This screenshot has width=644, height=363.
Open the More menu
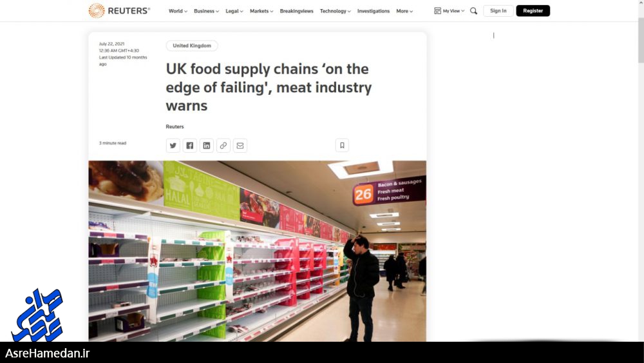[404, 11]
